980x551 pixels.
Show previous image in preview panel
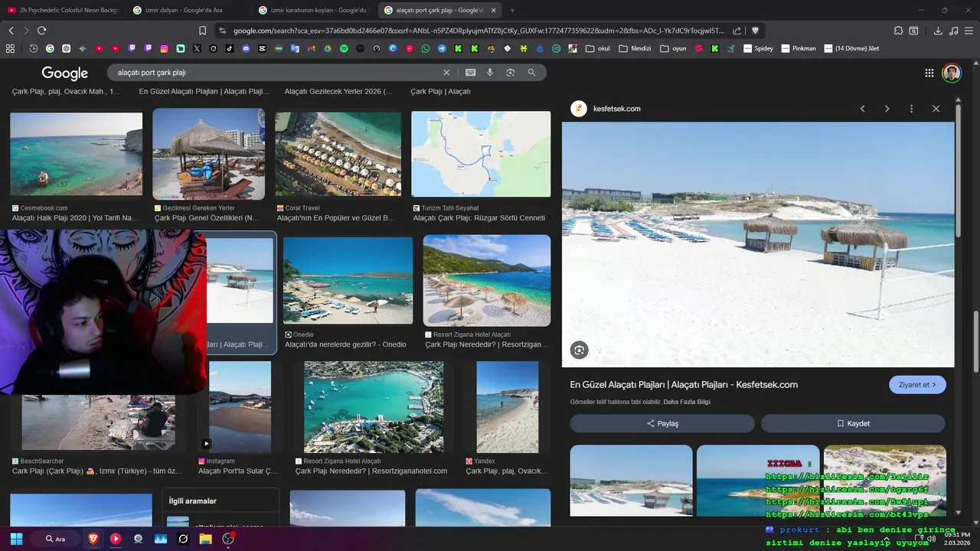click(x=862, y=109)
